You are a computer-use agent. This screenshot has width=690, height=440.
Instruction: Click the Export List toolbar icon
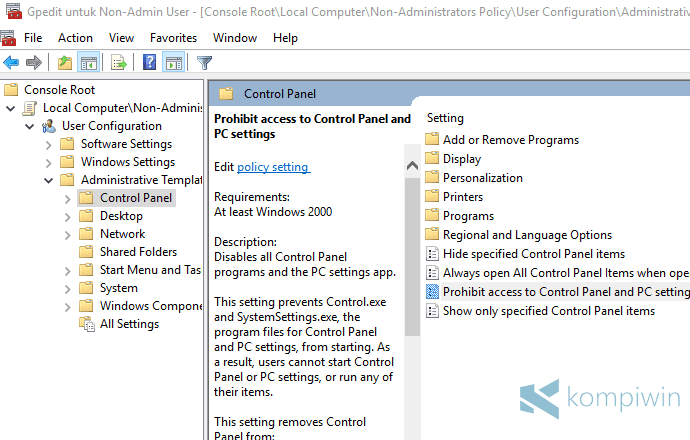point(118,63)
